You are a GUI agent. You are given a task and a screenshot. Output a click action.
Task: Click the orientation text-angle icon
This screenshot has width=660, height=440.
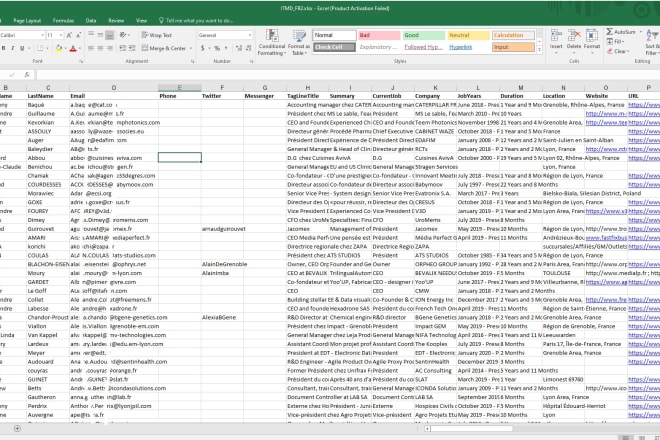123,35
